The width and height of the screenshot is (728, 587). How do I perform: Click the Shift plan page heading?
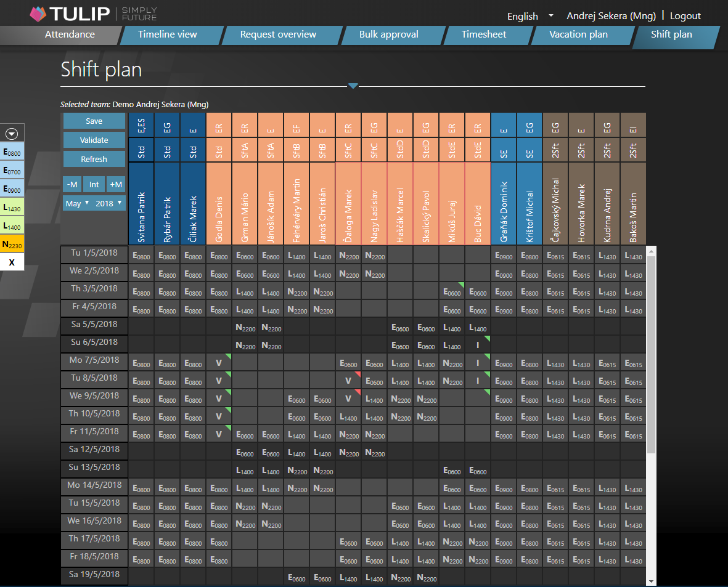(x=101, y=70)
